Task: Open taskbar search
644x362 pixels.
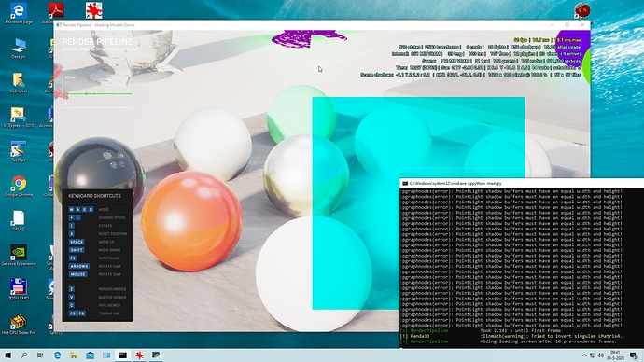Action: pyautogui.click(x=24, y=355)
